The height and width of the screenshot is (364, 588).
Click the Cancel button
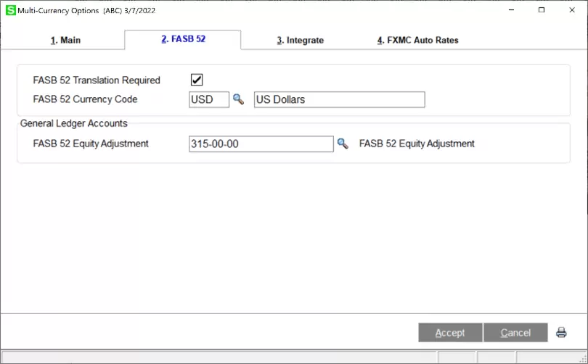(515, 333)
